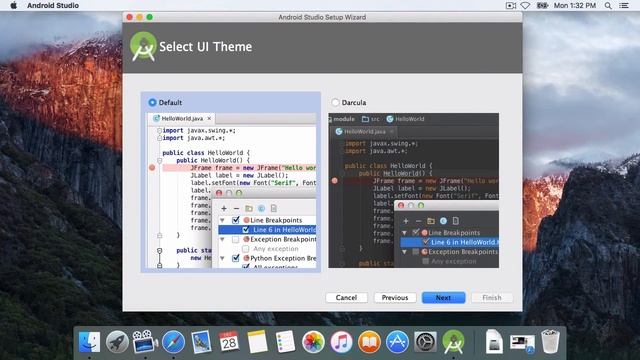Click the Darcula dark theme preview image
Image resolution: width=640 pixels, height=360 pixels.
pos(413,190)
